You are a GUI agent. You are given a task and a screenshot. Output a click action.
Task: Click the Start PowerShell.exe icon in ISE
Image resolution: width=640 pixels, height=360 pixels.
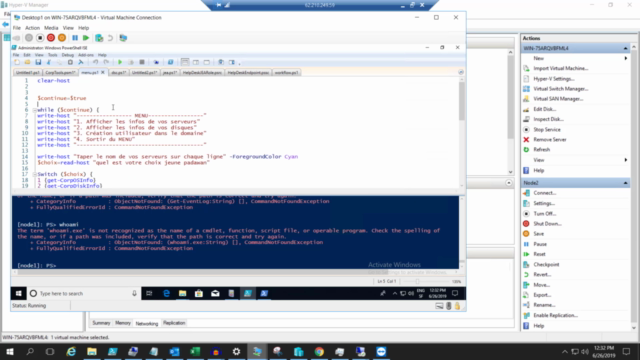coord(170,62)
